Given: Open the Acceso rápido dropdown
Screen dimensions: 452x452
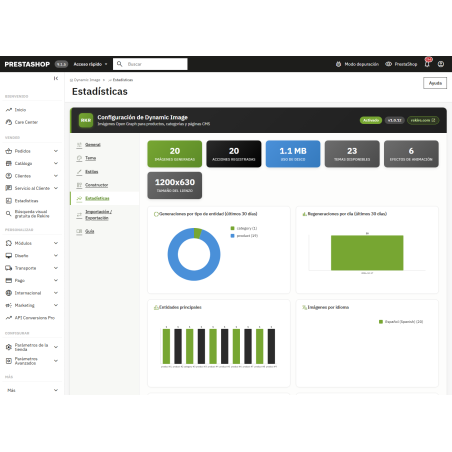Looking at the screenshot, I should point(90,64).
